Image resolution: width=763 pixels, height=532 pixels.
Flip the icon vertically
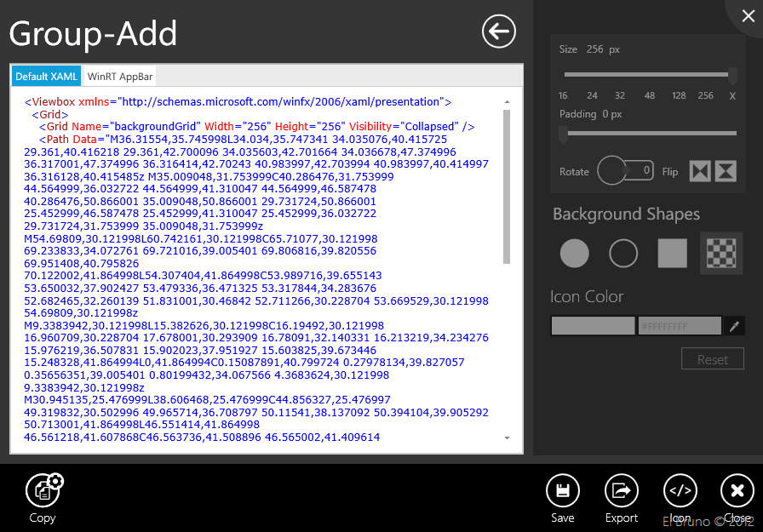tap(726, 171)
